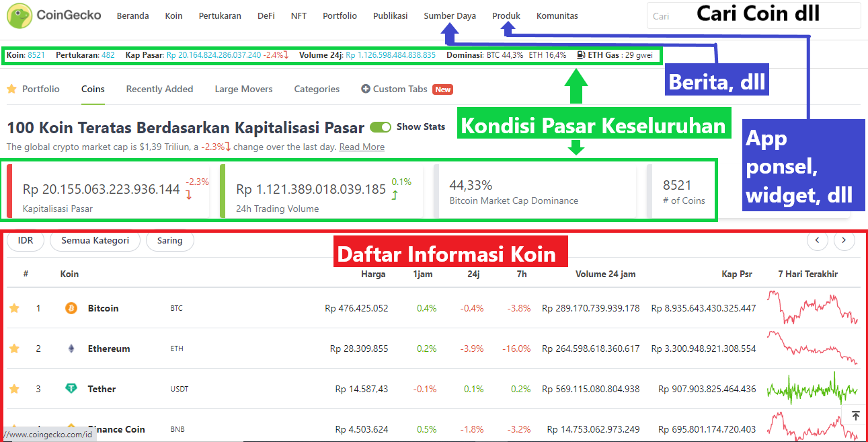Click the Tether coin icon
Screen dimensions: 868x442
(71, 389)
